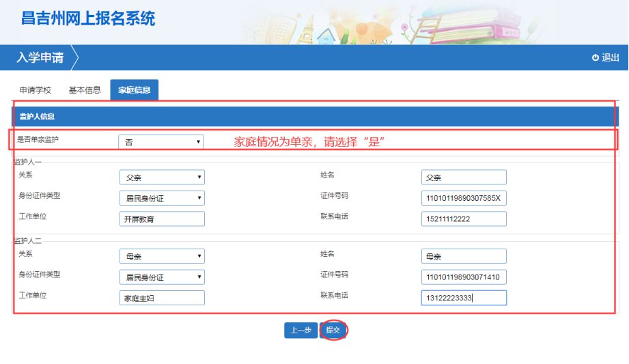
Task: Focus guardian two 证件号码 input field
Action: pos(464,277)
